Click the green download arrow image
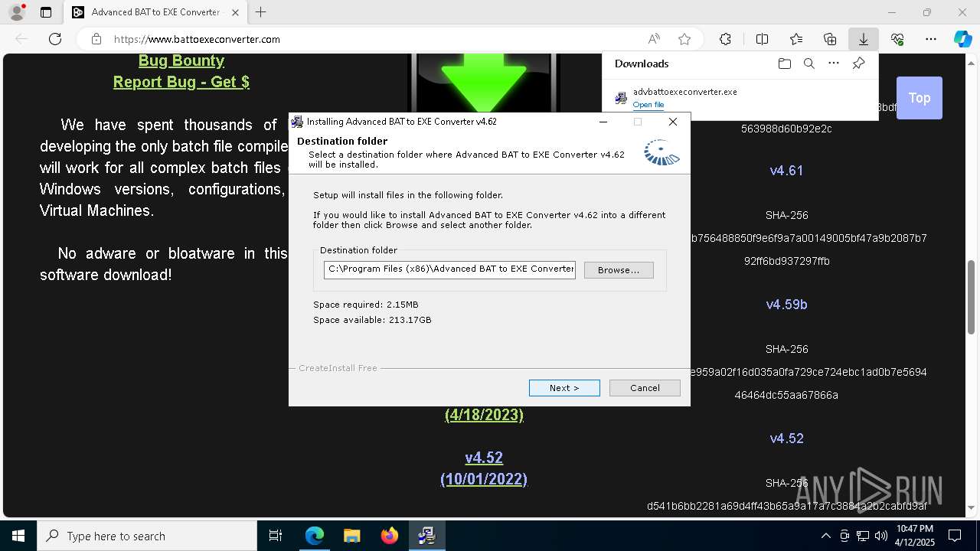The width and height of the screenshot is (980, 551). (485, 83)
